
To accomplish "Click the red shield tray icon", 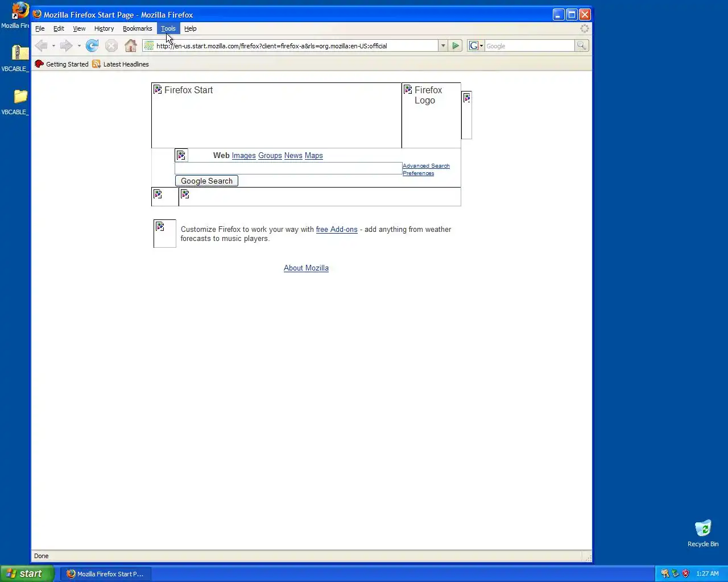I will click(x=686, y=573).
